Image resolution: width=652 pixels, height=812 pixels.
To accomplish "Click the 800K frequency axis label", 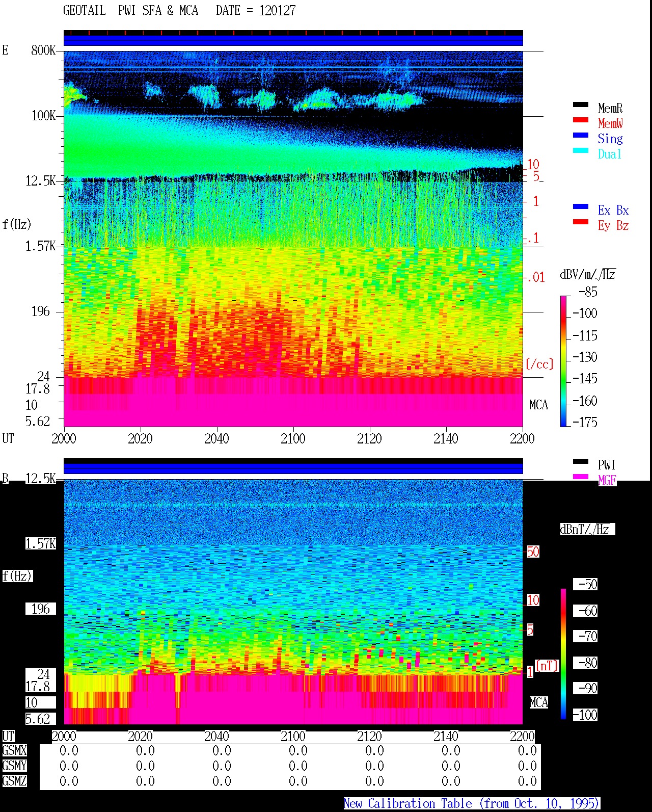I will [43, 50].
